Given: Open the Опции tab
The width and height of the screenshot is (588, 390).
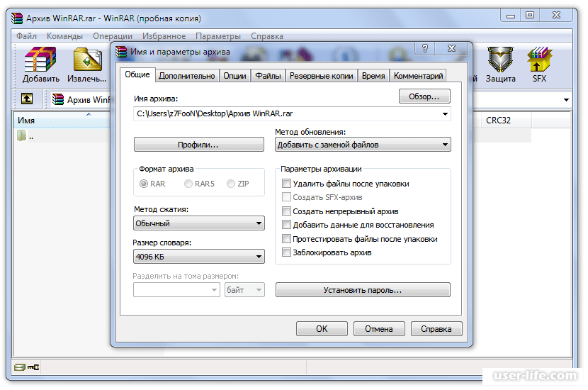Looking at the screenshot, I should click(x=234, y=76).
